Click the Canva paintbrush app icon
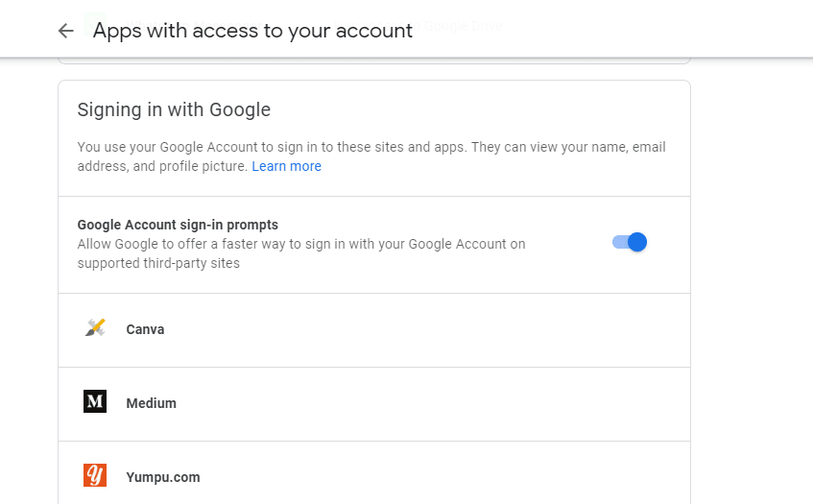This screenshot has height=504, width=813. pos(95,328)
